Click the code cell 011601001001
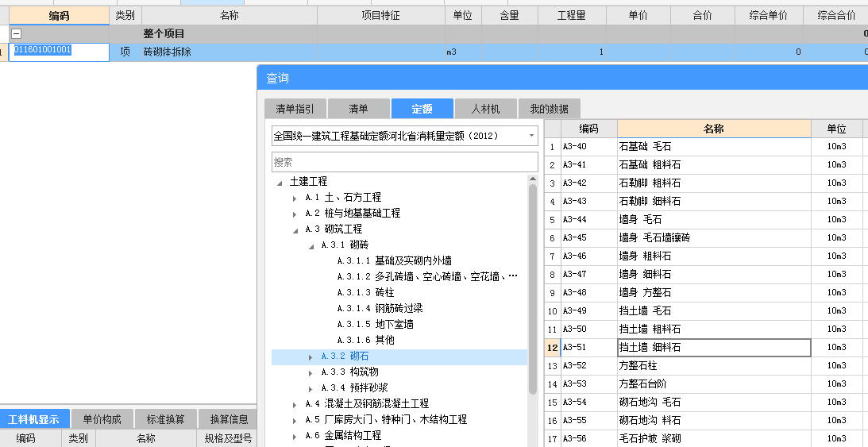Screen dimensions: 868x447 point(60,52)
